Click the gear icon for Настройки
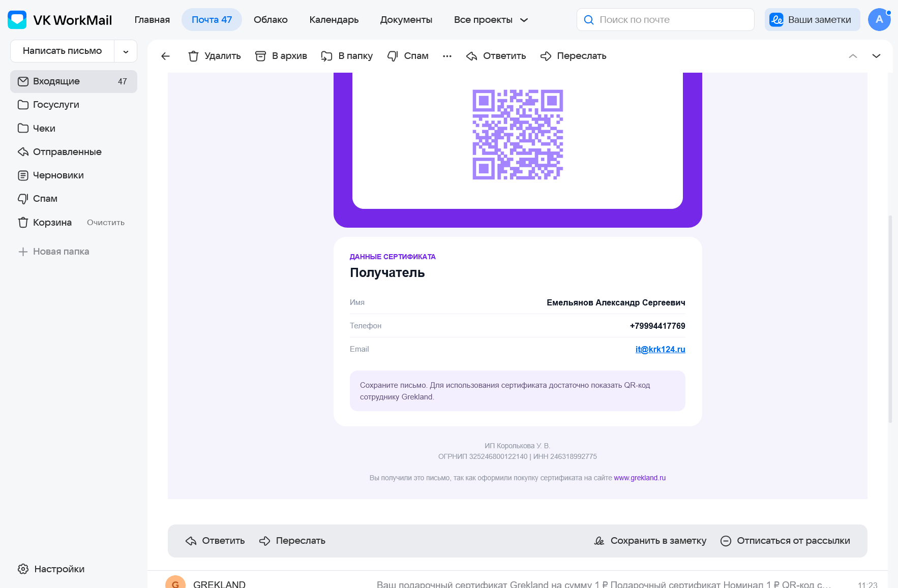The image size is (898, 588). [23, 569]
